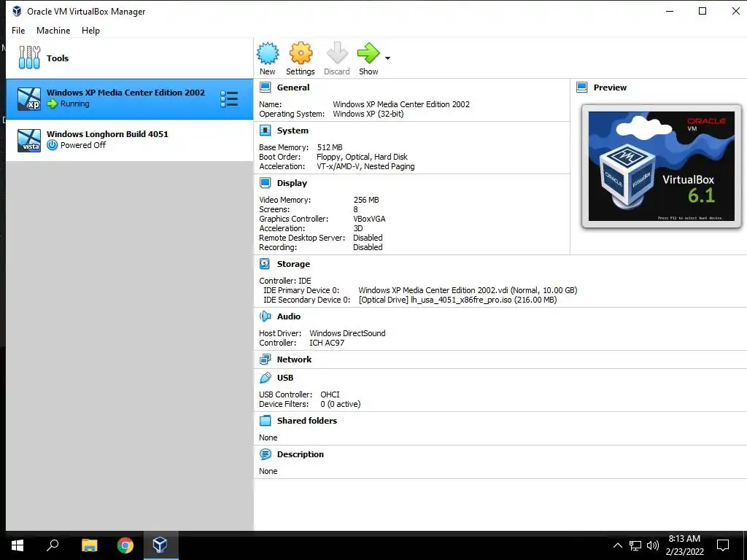Click the Powered Off status icon
The image size is (747, 560).
pos(53,145)
